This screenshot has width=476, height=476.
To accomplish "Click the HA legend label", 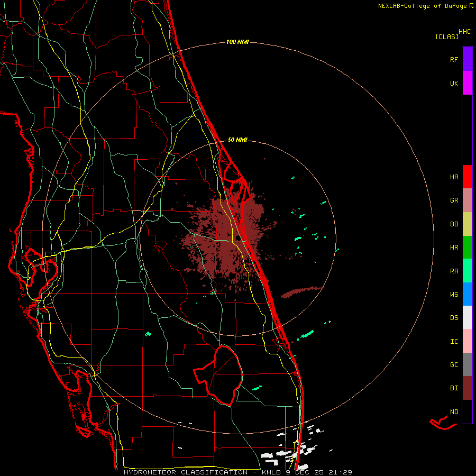I will click(x=454, y=177).
